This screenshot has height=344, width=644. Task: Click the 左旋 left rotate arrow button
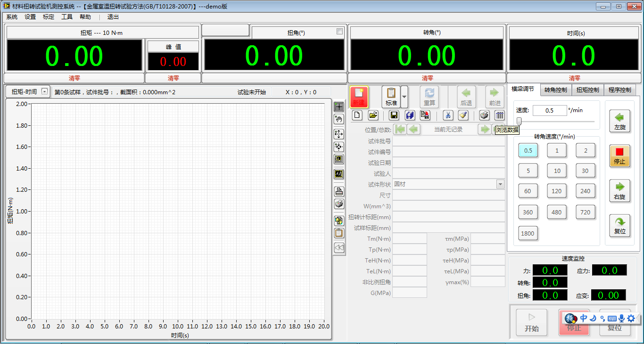point(619,121)
